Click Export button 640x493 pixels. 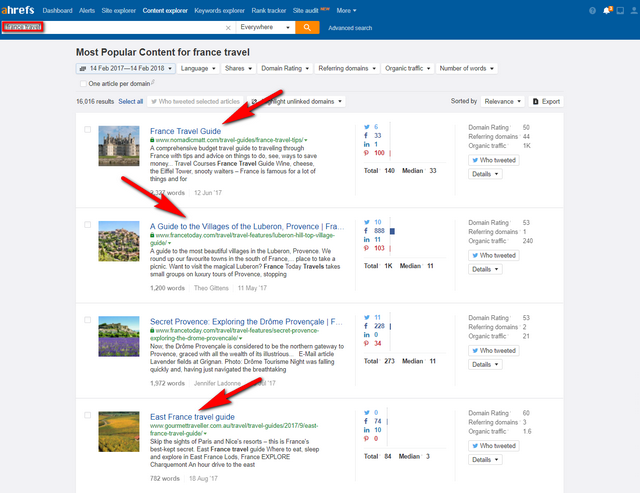[x=546, y=101]
